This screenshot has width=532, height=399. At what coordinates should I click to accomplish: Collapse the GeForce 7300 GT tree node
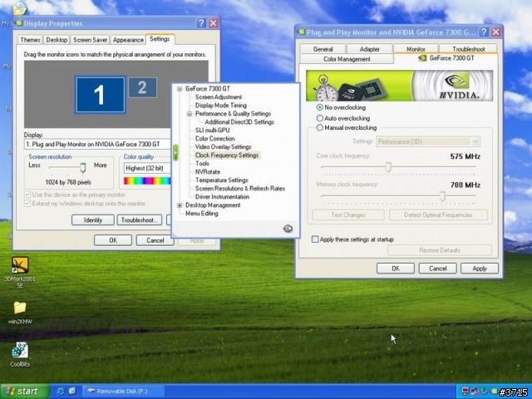click(x=180, y=89)
